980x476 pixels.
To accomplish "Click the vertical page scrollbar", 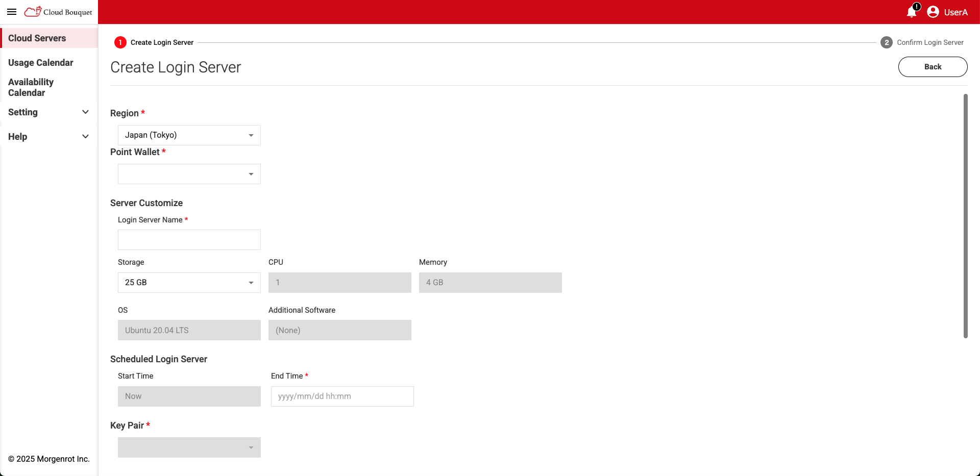I will pos(965,215).
